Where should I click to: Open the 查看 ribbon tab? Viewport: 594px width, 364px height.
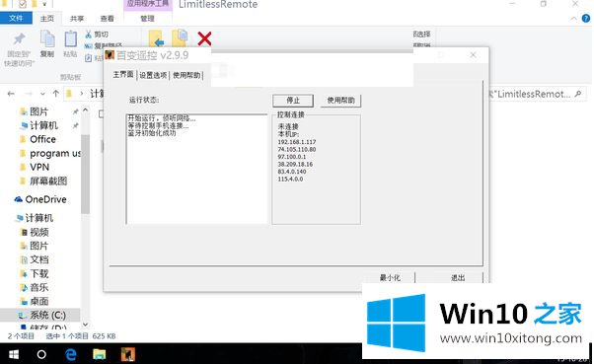tap(107, 18)
